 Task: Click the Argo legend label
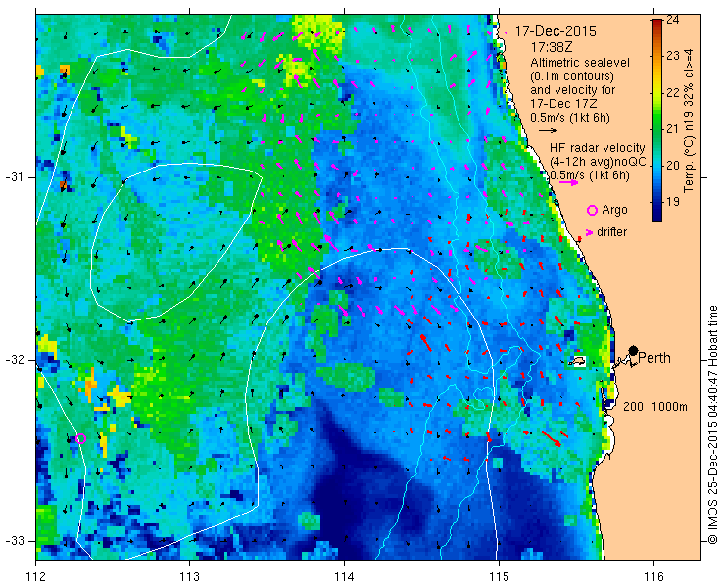(614, 210)
